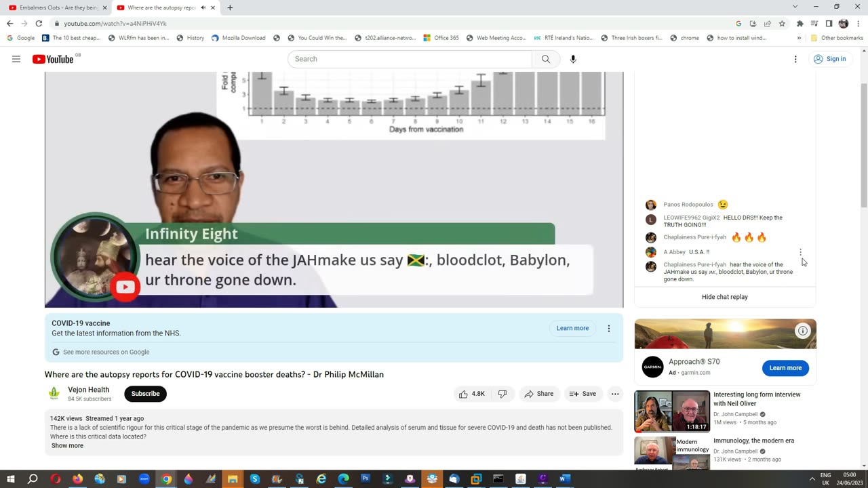This screenshot has height=488, width=868.
Task: Click the page vertical scrollbar
Action: click(x=863, y=146)
